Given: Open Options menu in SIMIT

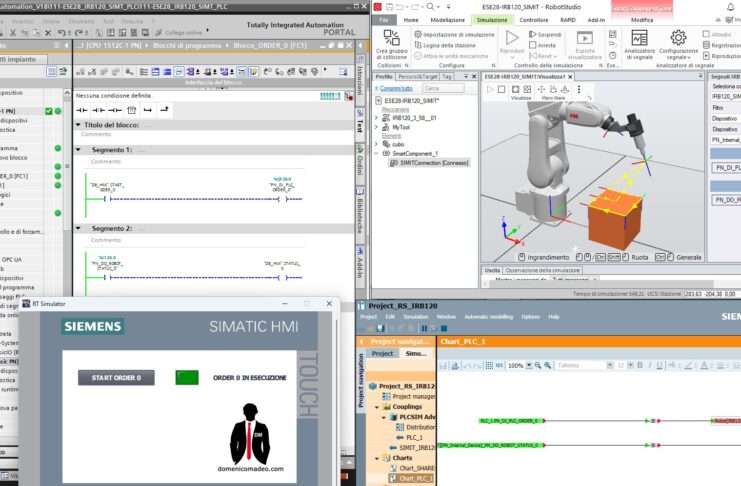Looking at the screenshot, I should click(530, 317).
